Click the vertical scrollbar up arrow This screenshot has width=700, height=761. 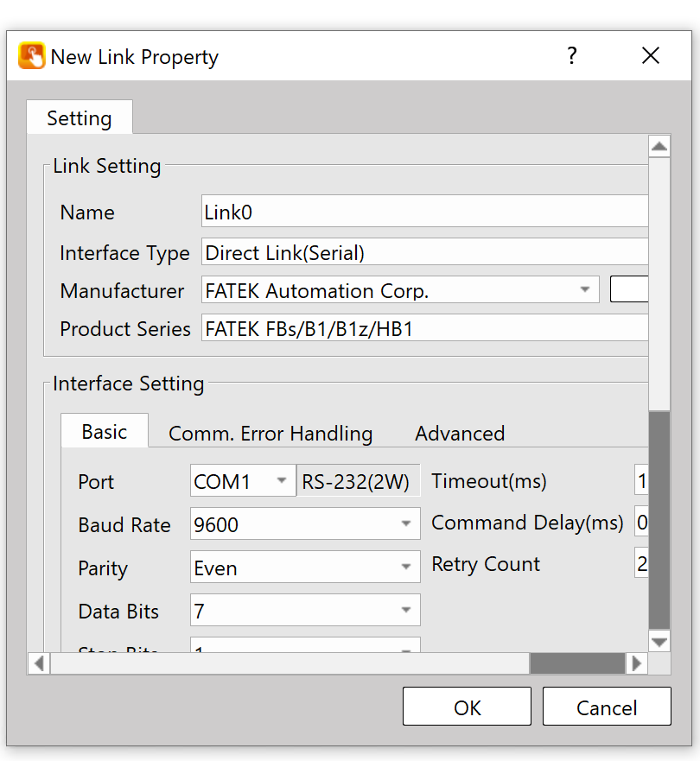(x=659, y=147)
